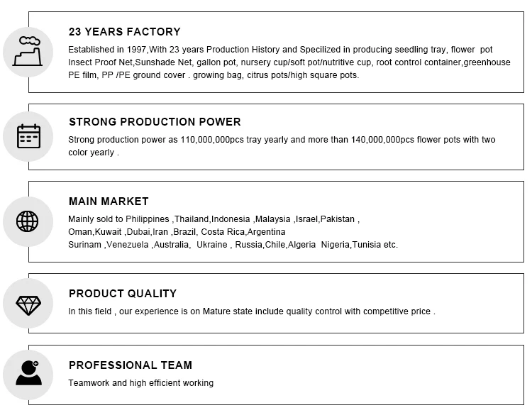Image resolution: width=532 pixels, height=420 pixels.
Task: Click the line mentioning 110,000,000pcs tray yearly
Action: point(282,140)
